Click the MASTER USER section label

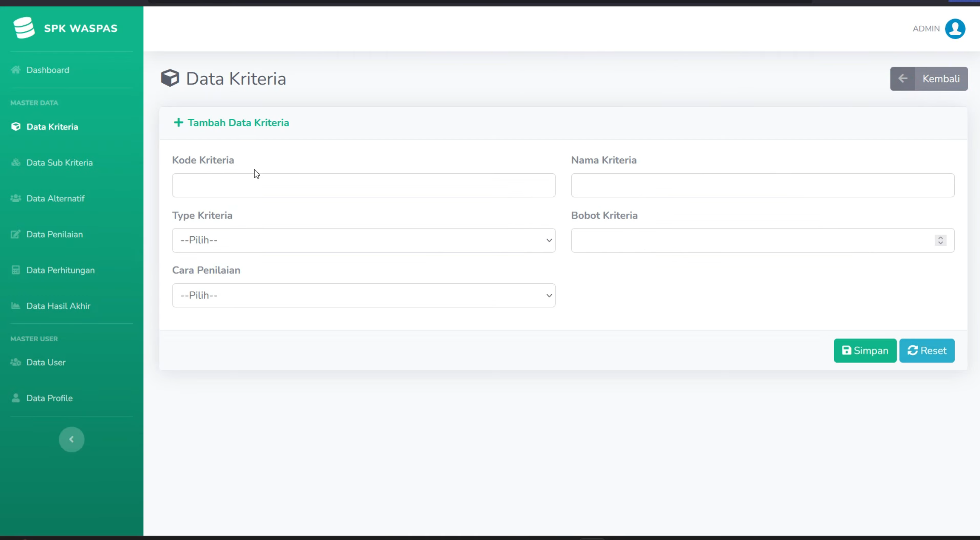[x=34, y=339]
